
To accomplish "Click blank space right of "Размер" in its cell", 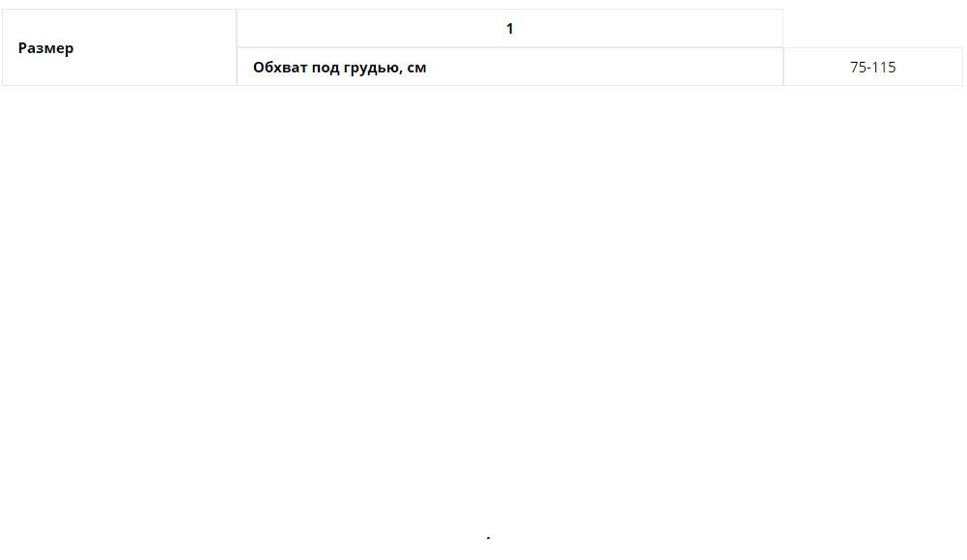I will [x=155, y=48].
